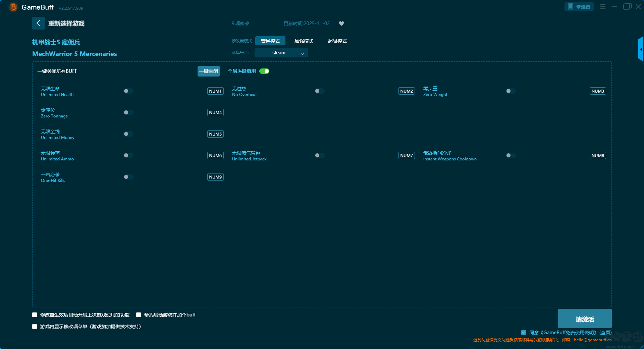This screenshot has height=349, width=644.
Task: Click the NUM1 hotkey badge
Action: (215, 91)
